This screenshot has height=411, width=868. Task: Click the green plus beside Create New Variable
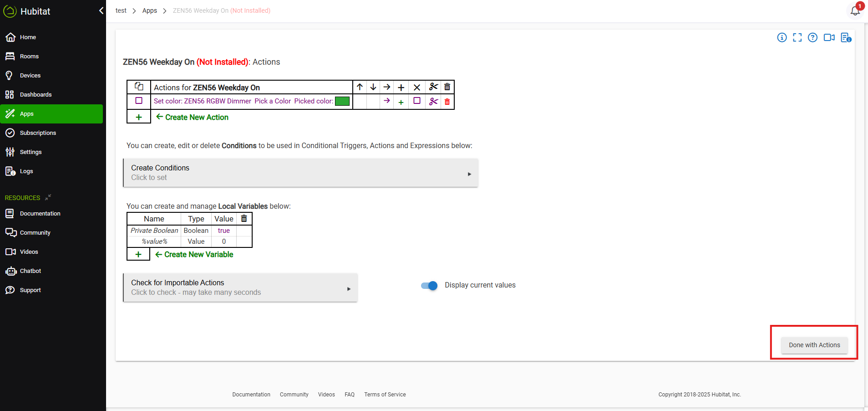click(x=138, y=254)
